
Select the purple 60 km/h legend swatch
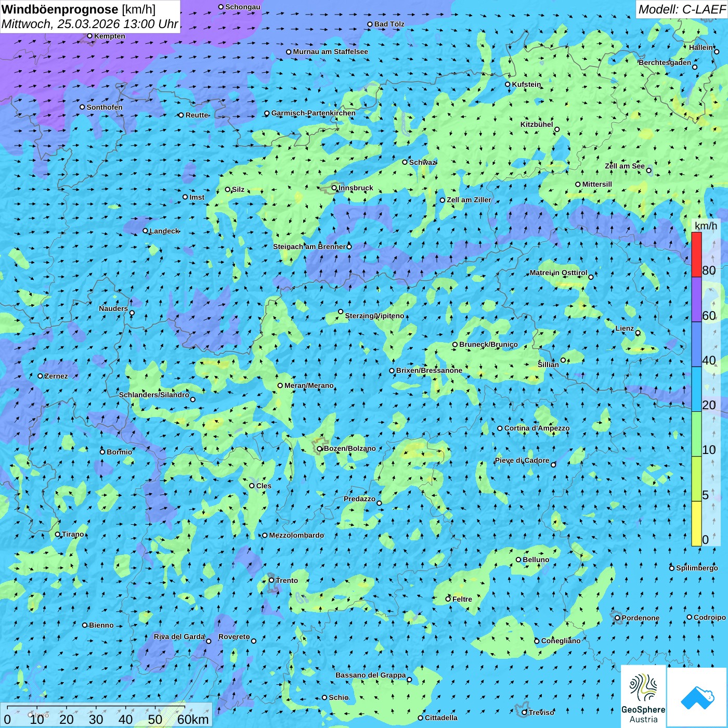pyautogui.click(x=696, y=300)
